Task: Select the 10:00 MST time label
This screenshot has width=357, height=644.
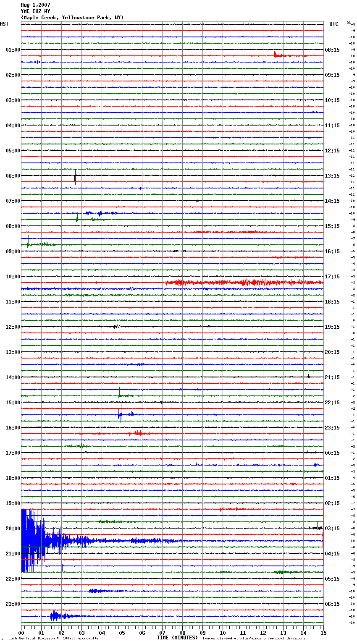Action: pos(13,277)
